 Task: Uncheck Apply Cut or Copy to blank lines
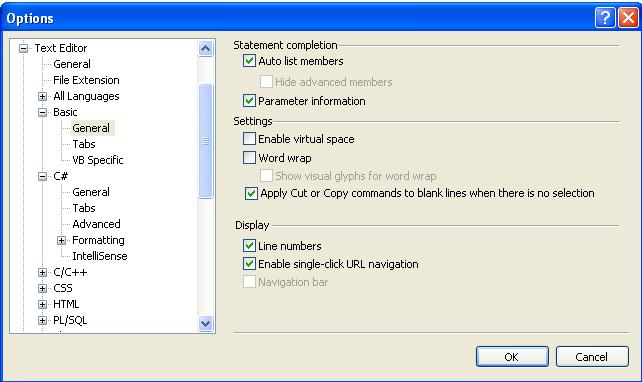[x=251, y=193]
